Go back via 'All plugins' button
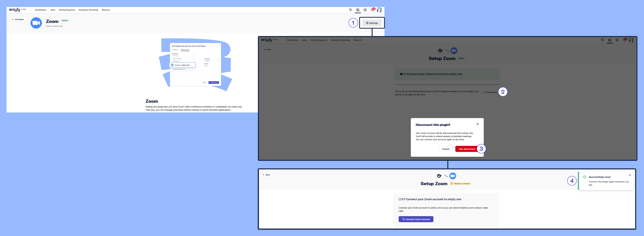The height and width of the screenshot is (236, 644). click(18, 19)
